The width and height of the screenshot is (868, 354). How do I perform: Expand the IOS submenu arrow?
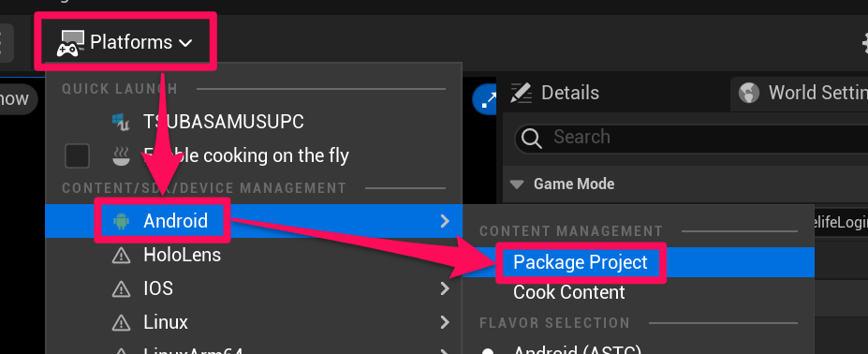click(x=445, y=288)
